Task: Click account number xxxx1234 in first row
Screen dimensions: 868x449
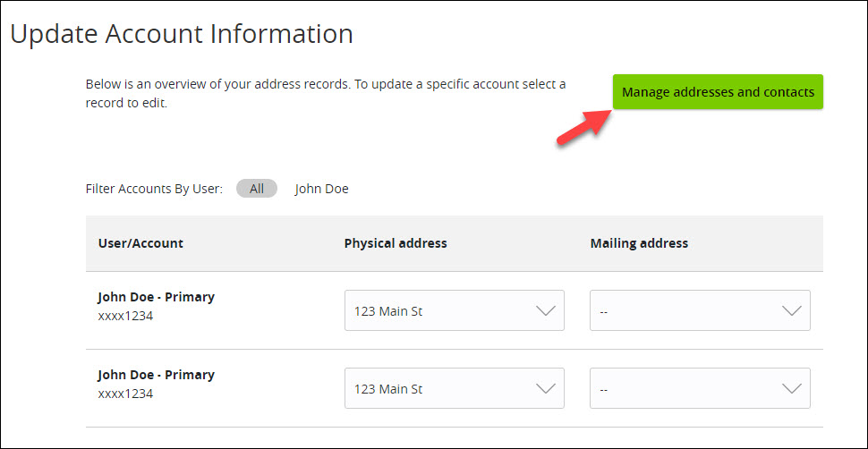Action: pos(125,316)
